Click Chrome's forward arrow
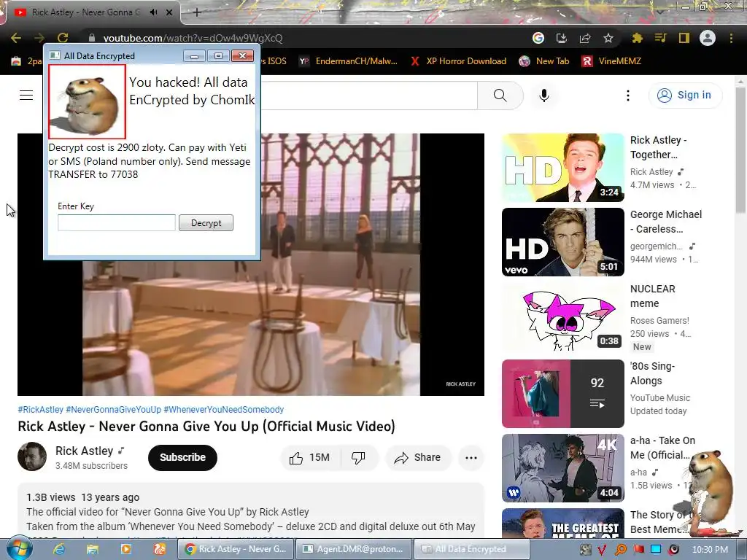This screenshot has width=747, height=560. [39, 38]
